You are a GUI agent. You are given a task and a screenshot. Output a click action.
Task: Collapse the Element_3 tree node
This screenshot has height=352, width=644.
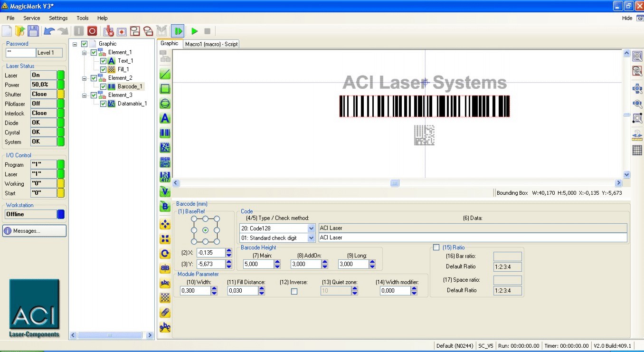[x=85, y=95]
